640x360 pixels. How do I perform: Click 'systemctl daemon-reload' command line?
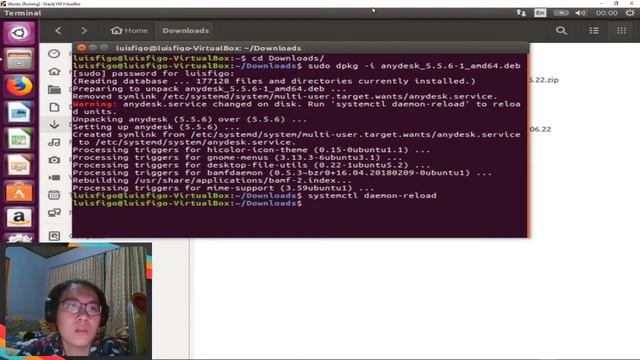click(372, 196)
